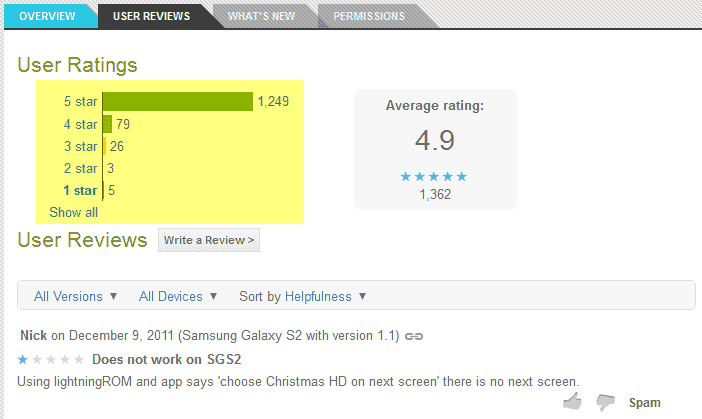This screenshot has height=419, width=702.
Task: Click the permalink chain icon beside Nick's review
Action: pos(414,336)
